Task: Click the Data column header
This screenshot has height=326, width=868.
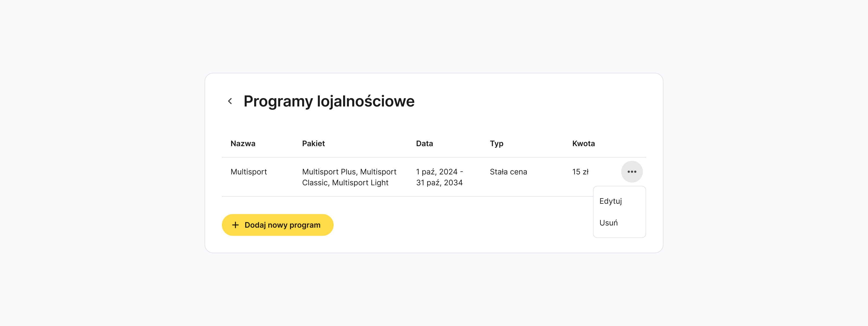Action: point(424,143)
